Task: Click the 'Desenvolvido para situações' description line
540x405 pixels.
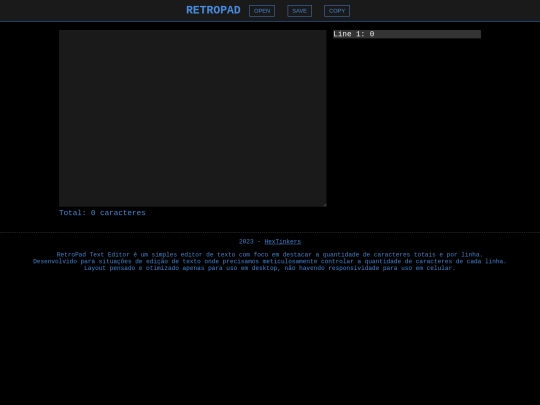Action: pos(270,261)
